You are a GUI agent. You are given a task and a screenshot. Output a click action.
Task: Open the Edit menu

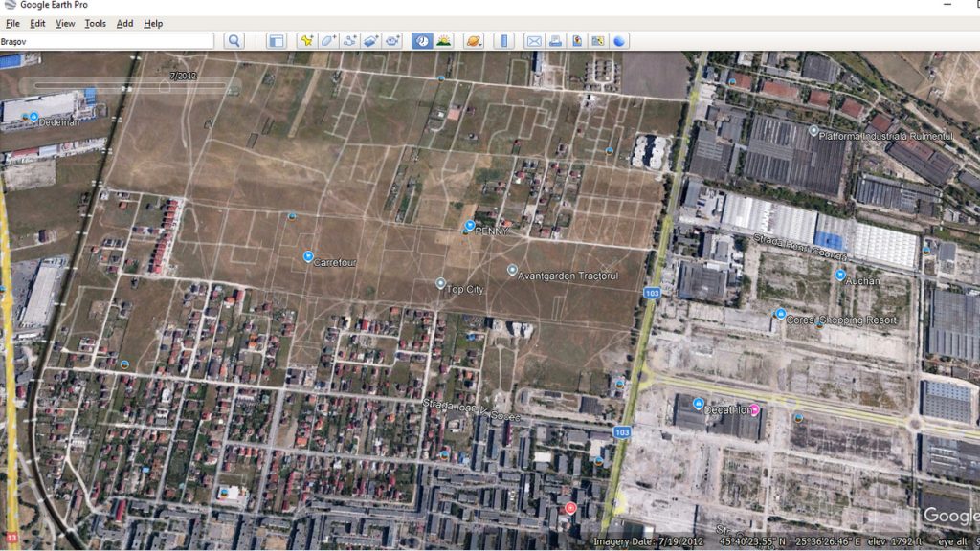37,24
